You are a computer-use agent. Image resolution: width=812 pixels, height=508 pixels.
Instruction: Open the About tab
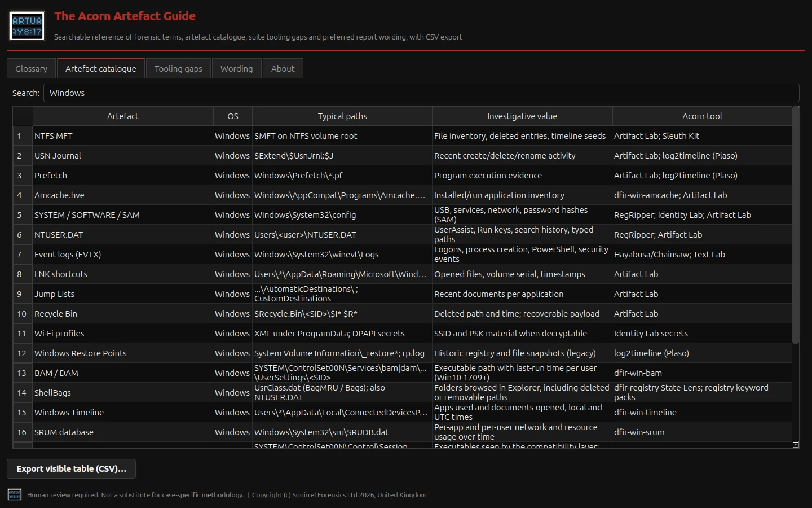pos(283,68)
